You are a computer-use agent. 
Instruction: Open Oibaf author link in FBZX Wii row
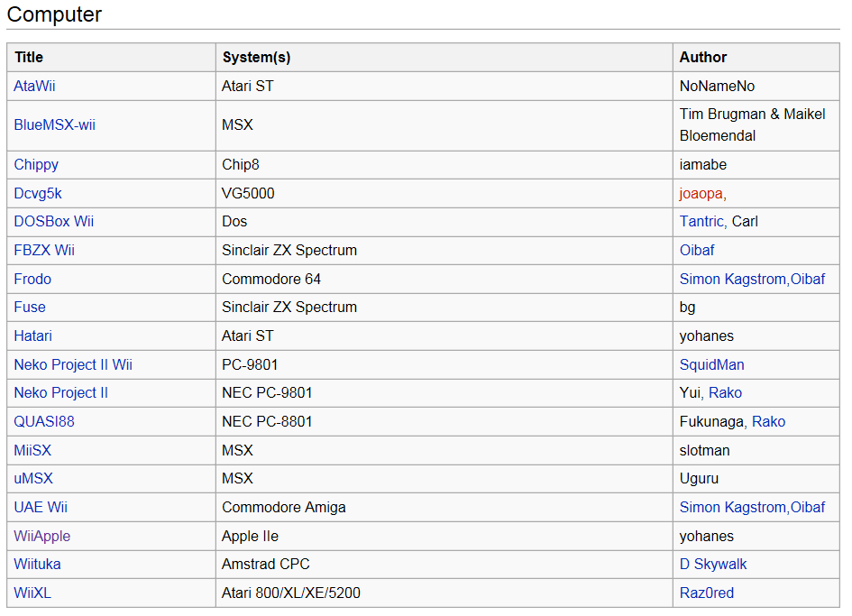click(697, 251)
